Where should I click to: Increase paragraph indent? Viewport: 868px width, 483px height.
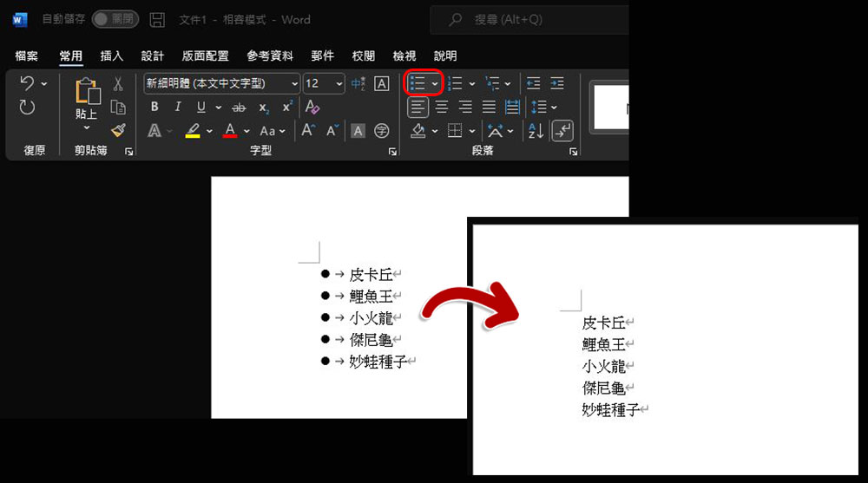click(557, 83)
